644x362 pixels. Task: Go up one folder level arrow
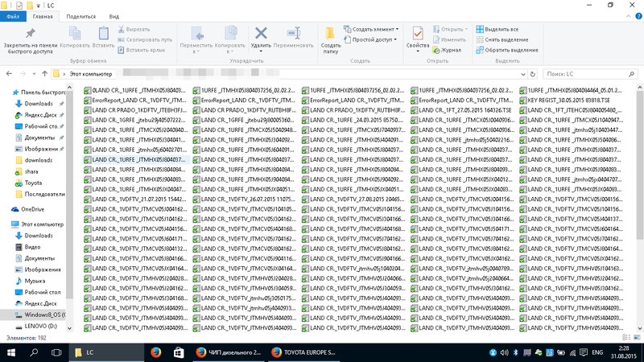pos(45,74)
